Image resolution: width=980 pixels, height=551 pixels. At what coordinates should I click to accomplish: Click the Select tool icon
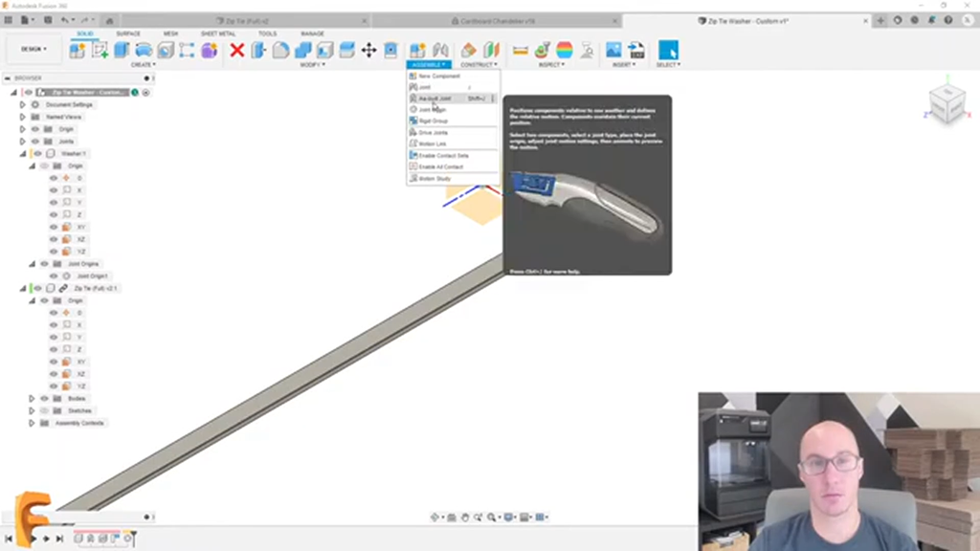668,50
